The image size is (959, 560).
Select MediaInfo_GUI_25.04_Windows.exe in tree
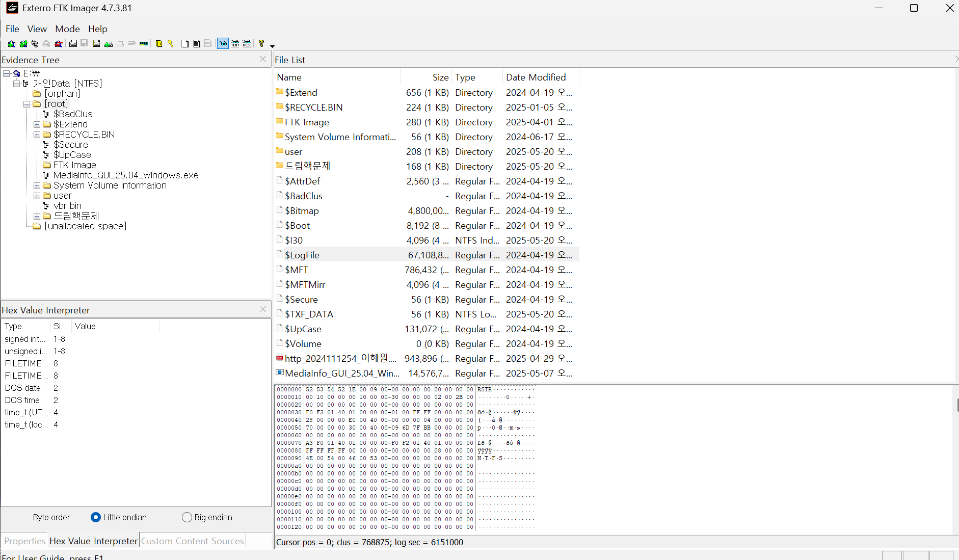pyautogui.click(x=126, y=175)
